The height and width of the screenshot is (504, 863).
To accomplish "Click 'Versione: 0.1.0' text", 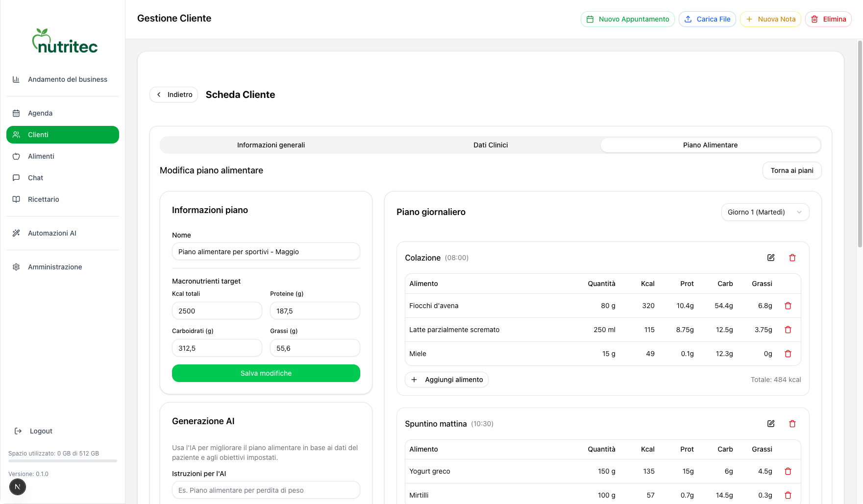I will click(x=28, y=474).
